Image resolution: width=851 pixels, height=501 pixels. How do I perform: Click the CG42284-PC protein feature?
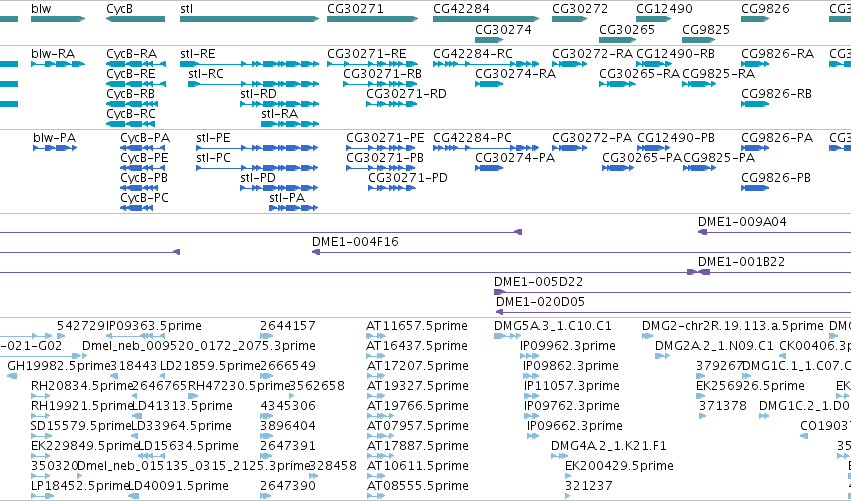[486, 148]
